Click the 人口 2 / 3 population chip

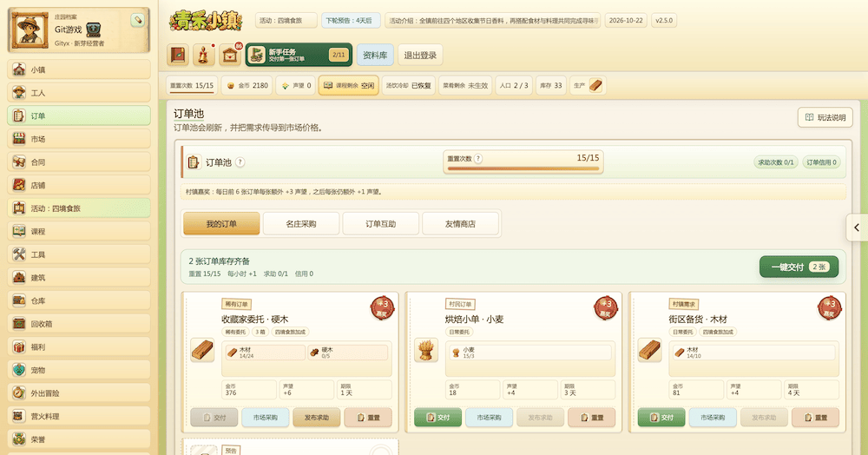(x=514, y=85)
